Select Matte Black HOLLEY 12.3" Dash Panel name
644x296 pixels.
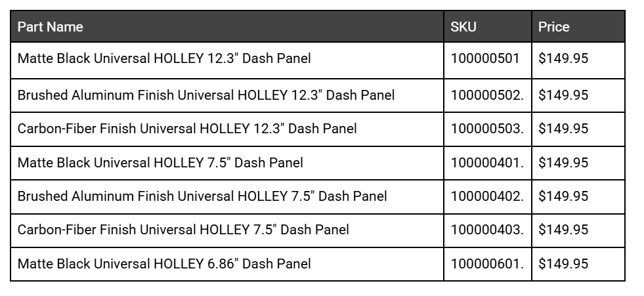click(164, 58)
